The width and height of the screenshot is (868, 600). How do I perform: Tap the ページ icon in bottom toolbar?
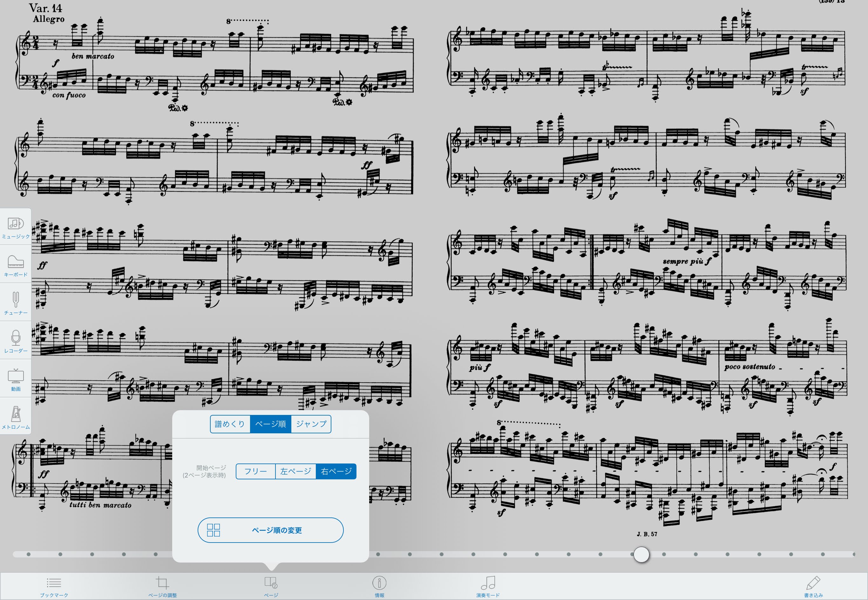pos(271,586)
